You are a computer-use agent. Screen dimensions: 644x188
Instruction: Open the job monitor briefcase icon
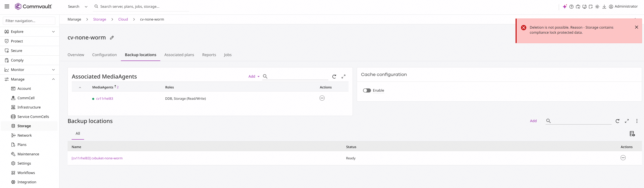tap(578, 7)
